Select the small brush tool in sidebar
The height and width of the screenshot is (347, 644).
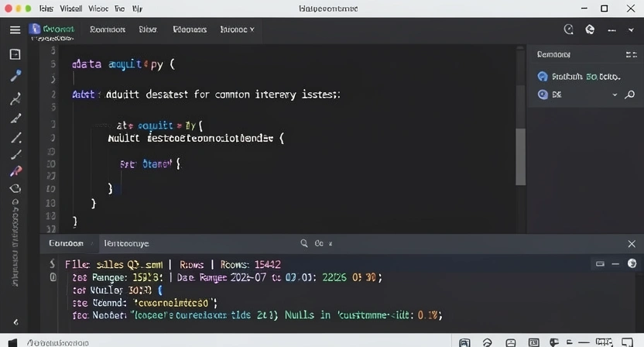(x=15, y=155)
